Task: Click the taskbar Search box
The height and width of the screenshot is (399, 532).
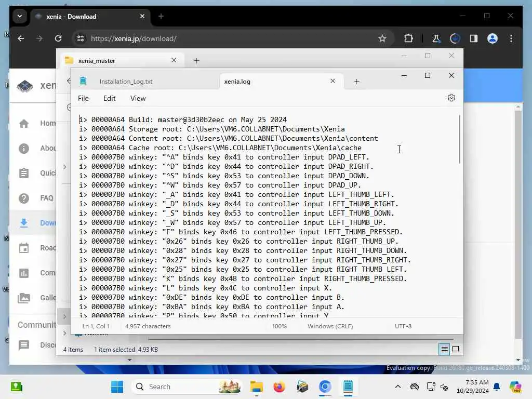Action: (187, 387)
